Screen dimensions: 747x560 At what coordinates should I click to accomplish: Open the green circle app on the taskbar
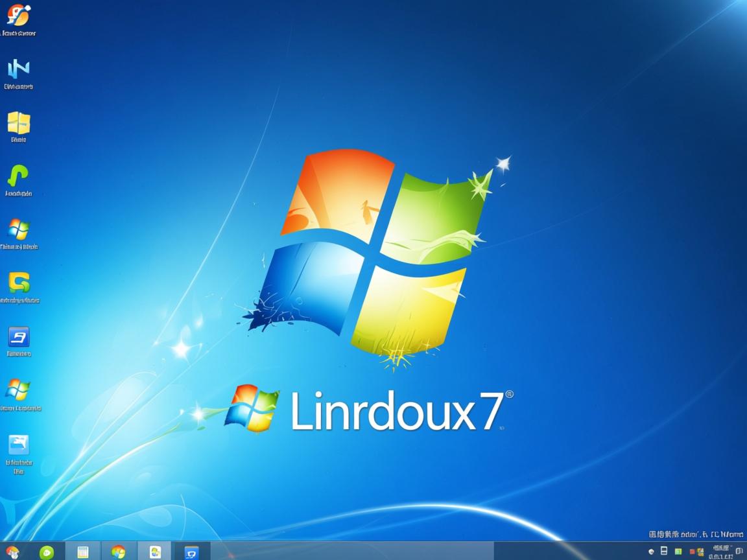coord(45,552)
